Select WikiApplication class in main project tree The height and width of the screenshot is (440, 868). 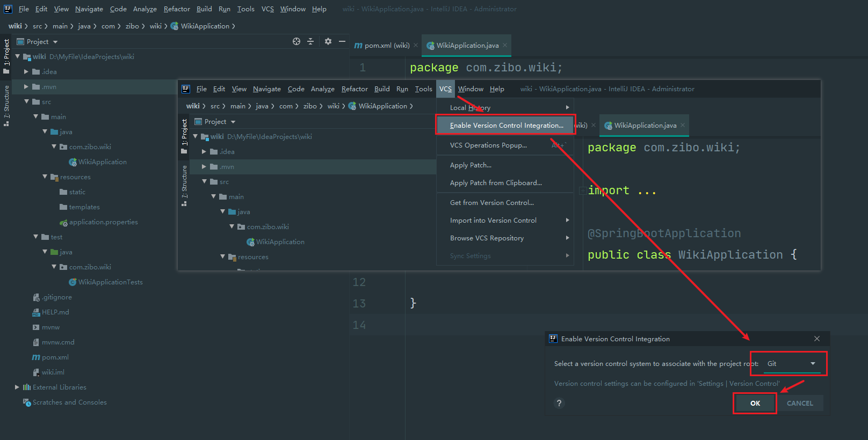coord(98,162)
